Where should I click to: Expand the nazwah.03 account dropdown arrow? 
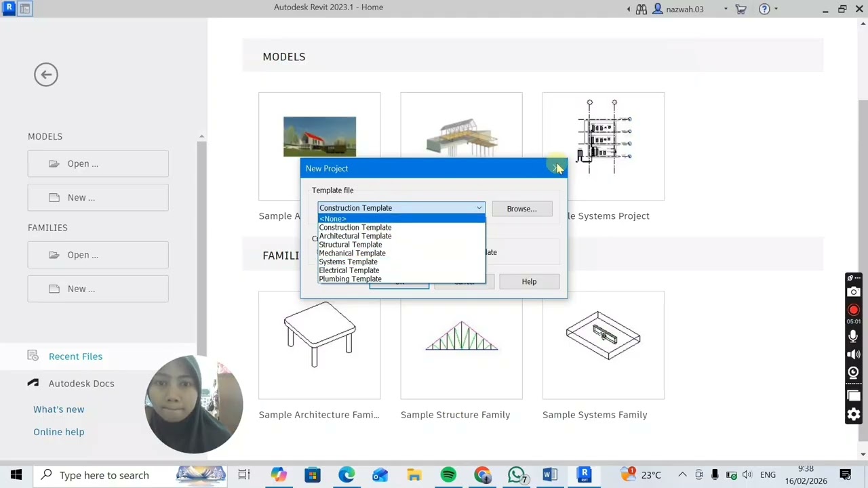click(726, 9)
